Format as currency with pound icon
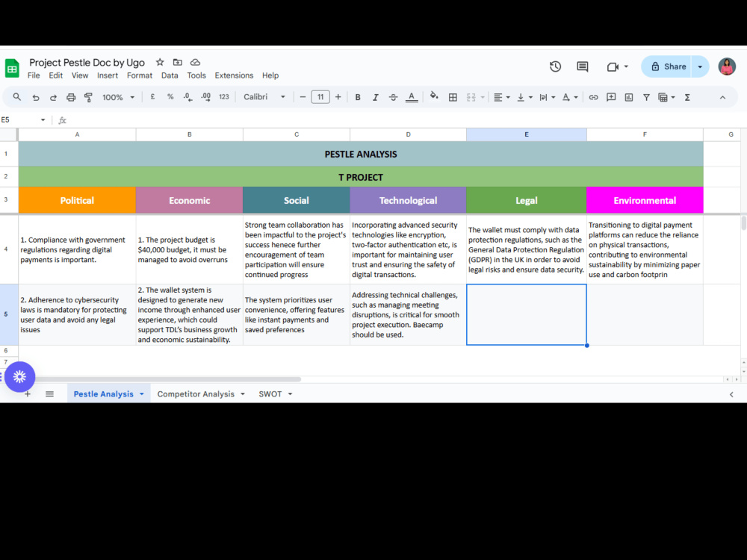 pos(152,97)
